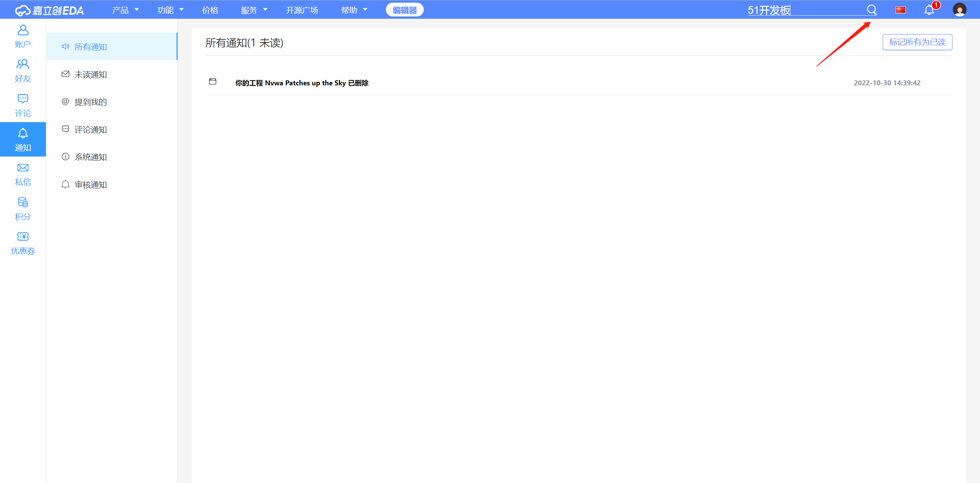This screenshot has height=483, width=980.
Task: Open the 账户 account sidebar icon
Action: [23, 36]
